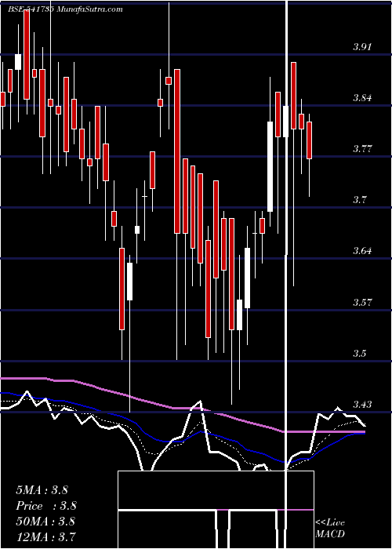Click the 3.91 price axis label
The width and height of the screenshot is (392, 549).
pos(362,47)
